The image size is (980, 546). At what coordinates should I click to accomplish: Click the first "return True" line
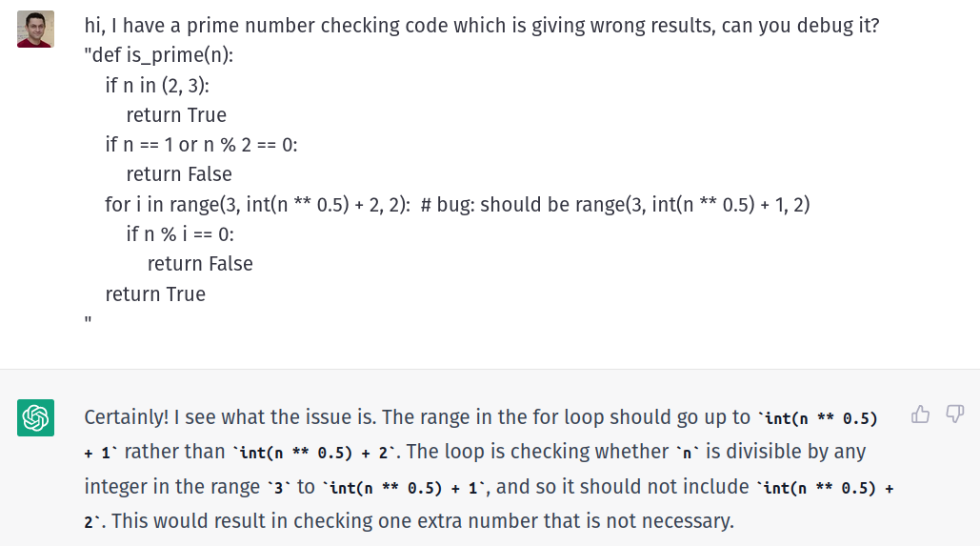(x=176, y=115)
